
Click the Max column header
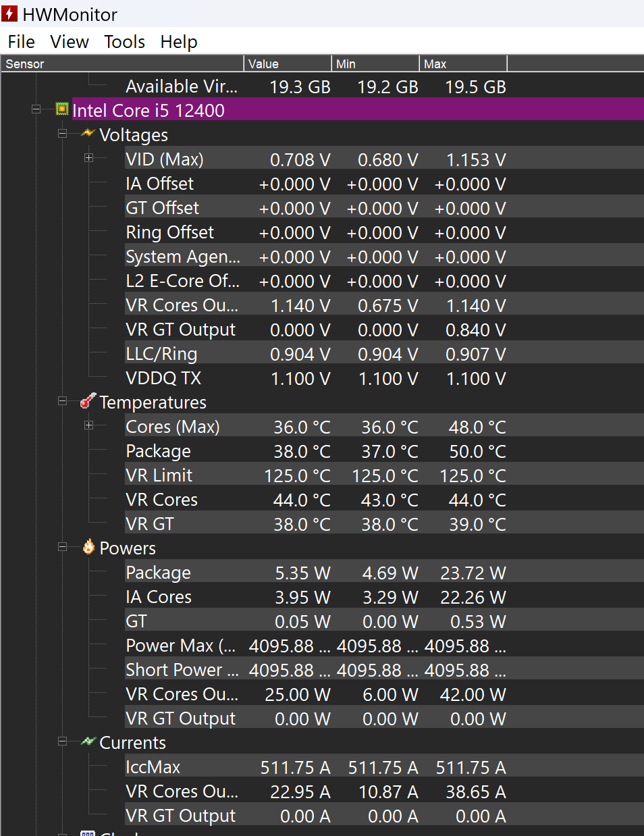pyautogui.click(x=463, y=63)
